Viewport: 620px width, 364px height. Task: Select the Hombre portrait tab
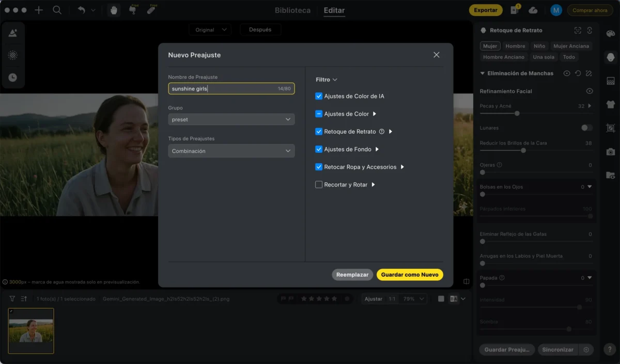[x=515, y=46]
